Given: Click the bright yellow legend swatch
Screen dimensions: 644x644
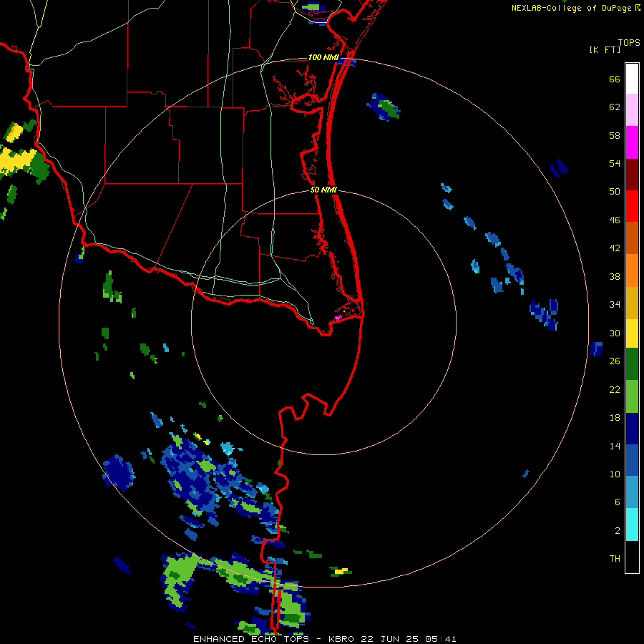Looking at the screenshot, I should tap(632, 333).
